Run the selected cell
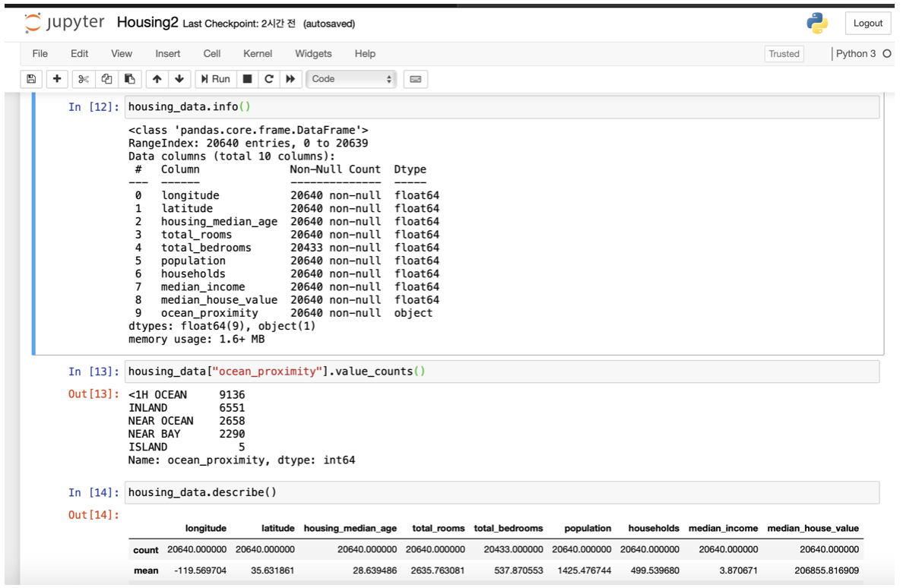Screen dimensions: 903x588 coord(215,79)
